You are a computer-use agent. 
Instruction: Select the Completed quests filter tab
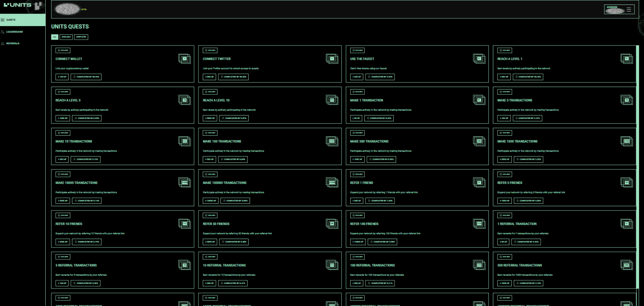click(81, 37)
